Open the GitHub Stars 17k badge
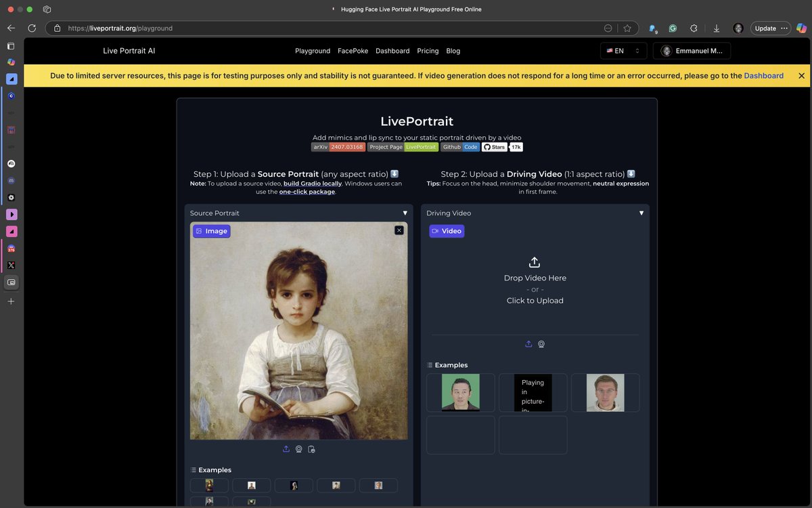 pyautogui.click(x=502, y=147)
